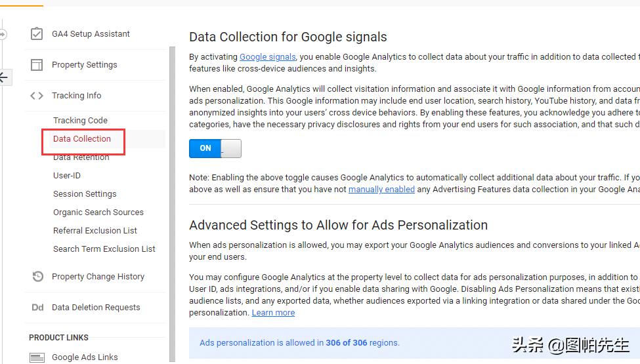This screenshot has width=640, height=364.
Task: Click the Property Settings layout icon
Action: [37, 64]
